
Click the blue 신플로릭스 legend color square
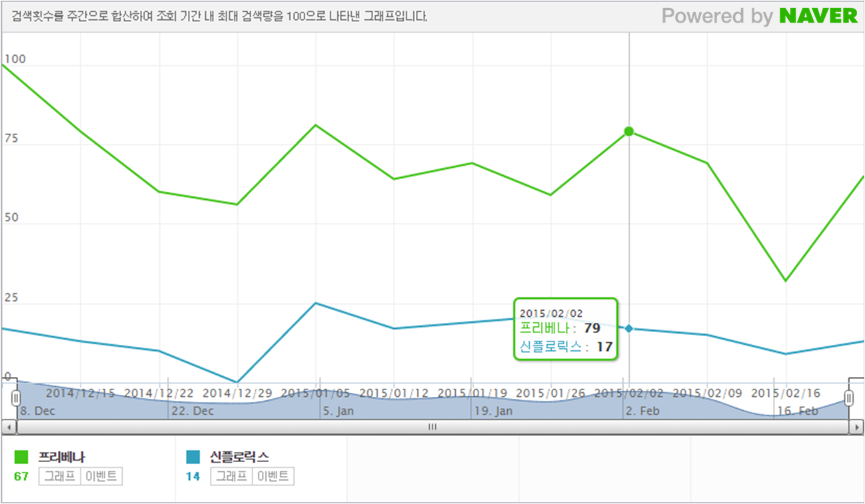pyautogui.click(x=193, y=457)
